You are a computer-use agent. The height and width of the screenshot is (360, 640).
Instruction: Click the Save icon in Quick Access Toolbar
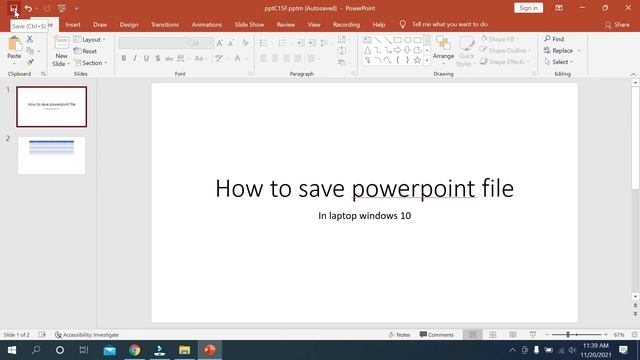[13, 8]
